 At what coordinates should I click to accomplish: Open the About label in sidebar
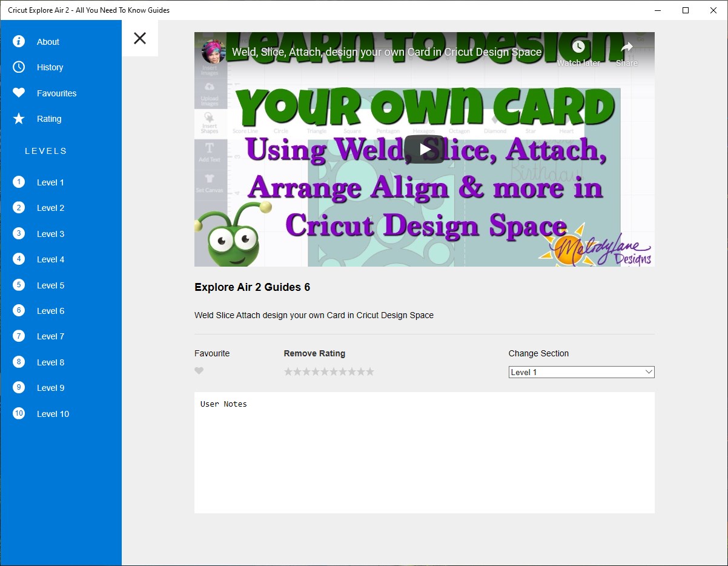pos(48,42)
